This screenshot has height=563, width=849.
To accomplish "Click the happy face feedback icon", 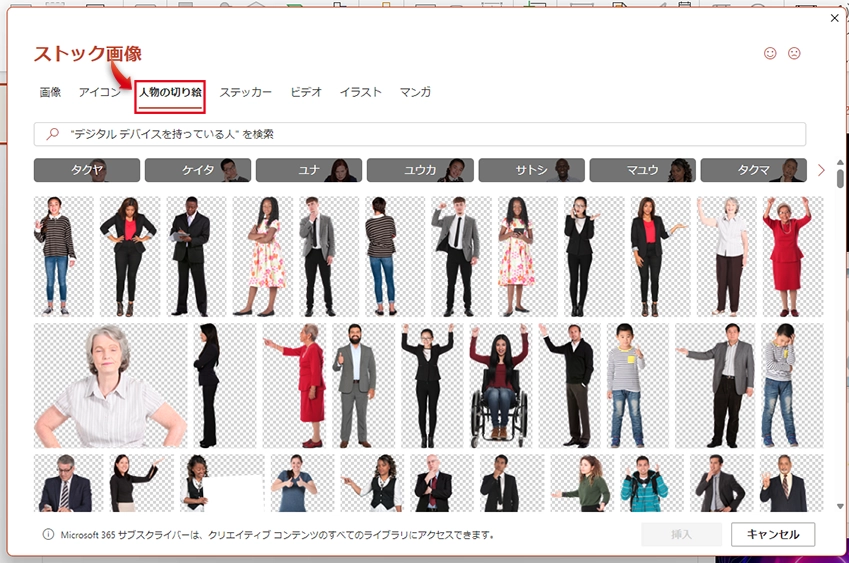I will tap(770, 53).
